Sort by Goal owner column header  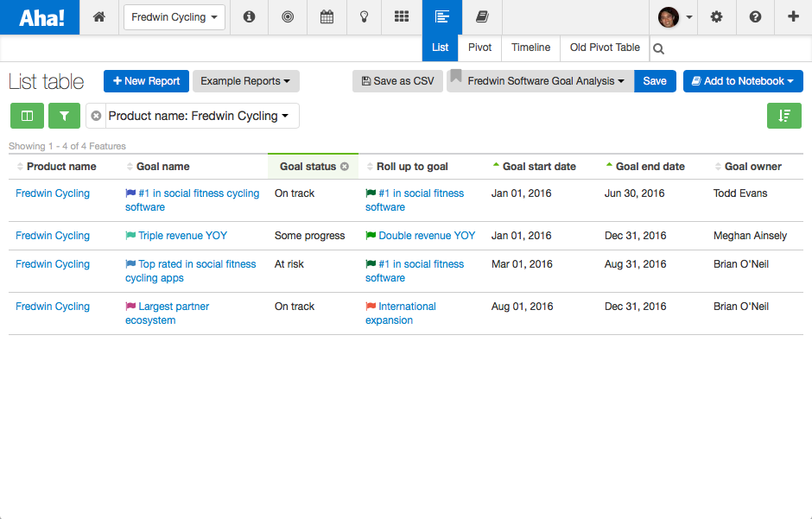pyautogui.click(x=753, y=167)
